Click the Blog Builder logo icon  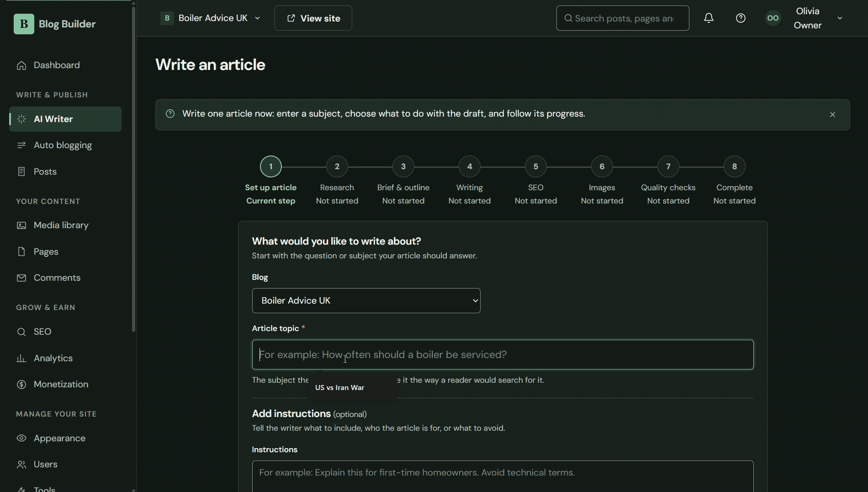[x=24, y=24]
